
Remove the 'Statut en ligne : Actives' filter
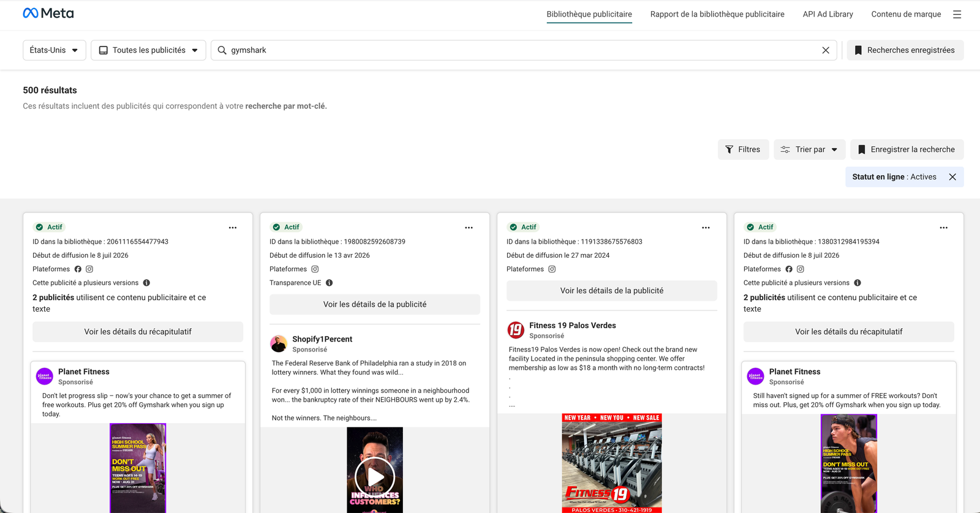[x=952, y=177]
